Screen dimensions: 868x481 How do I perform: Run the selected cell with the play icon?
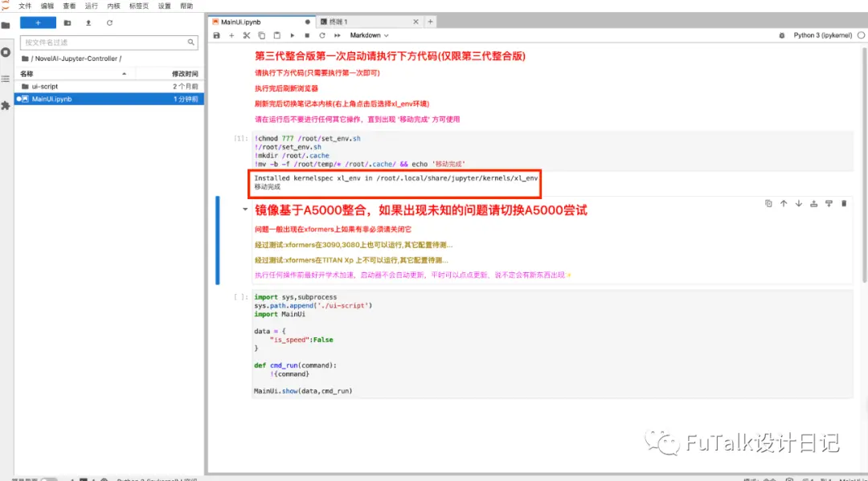coord(293,35)
